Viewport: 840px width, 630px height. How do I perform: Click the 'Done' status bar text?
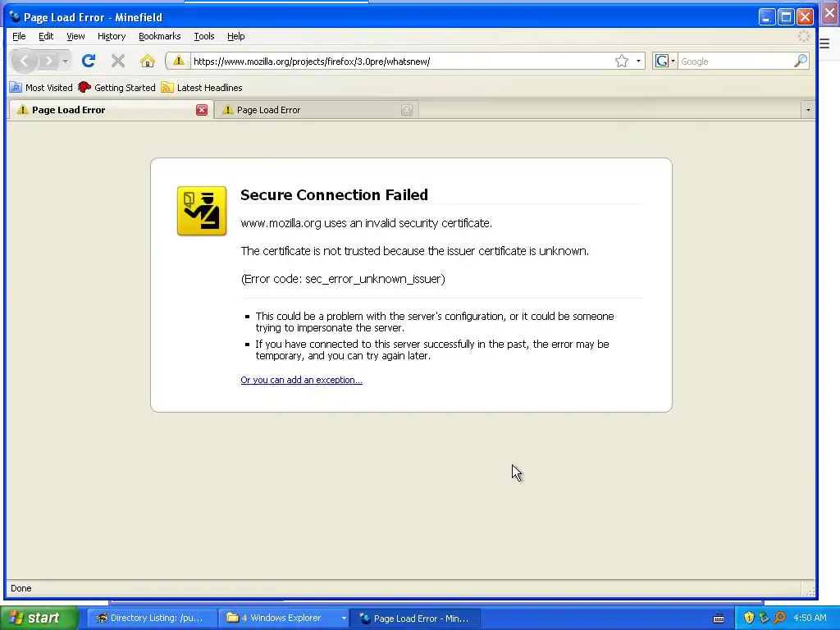21,588
